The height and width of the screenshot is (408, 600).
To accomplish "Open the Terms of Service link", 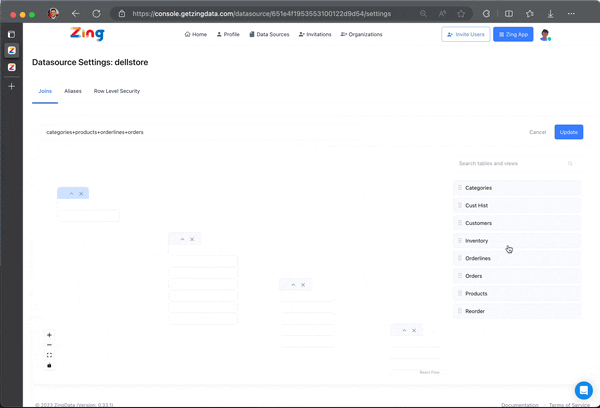I will point(569,405).
